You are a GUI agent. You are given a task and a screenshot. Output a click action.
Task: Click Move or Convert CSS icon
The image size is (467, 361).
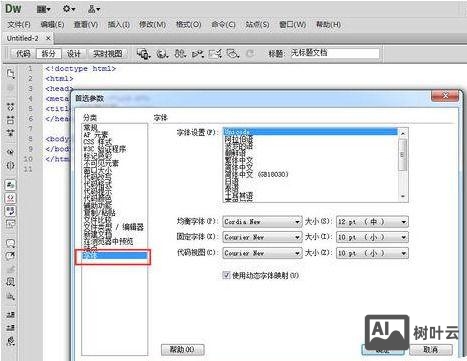pos(10,282)
